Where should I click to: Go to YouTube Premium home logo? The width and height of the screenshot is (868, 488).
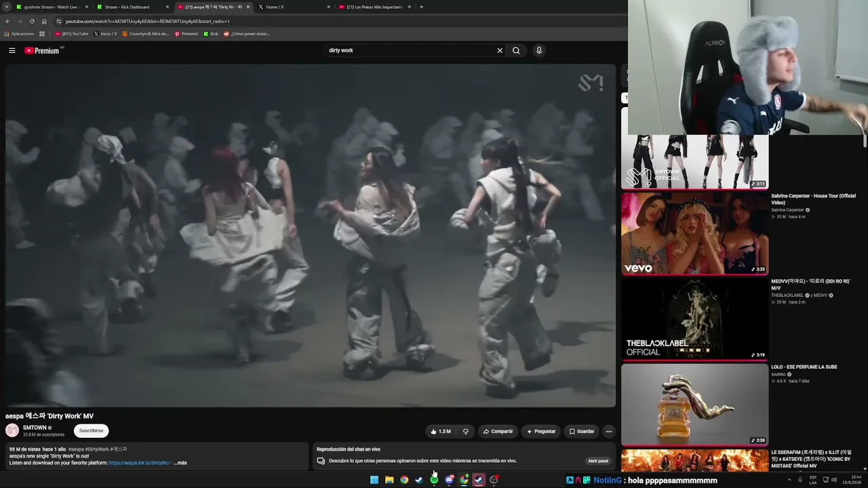click(x=42, y=50)
